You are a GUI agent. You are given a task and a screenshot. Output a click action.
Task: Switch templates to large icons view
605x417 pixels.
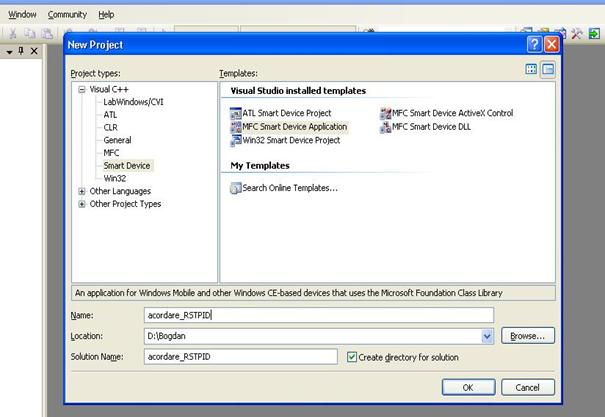[531, 69]
